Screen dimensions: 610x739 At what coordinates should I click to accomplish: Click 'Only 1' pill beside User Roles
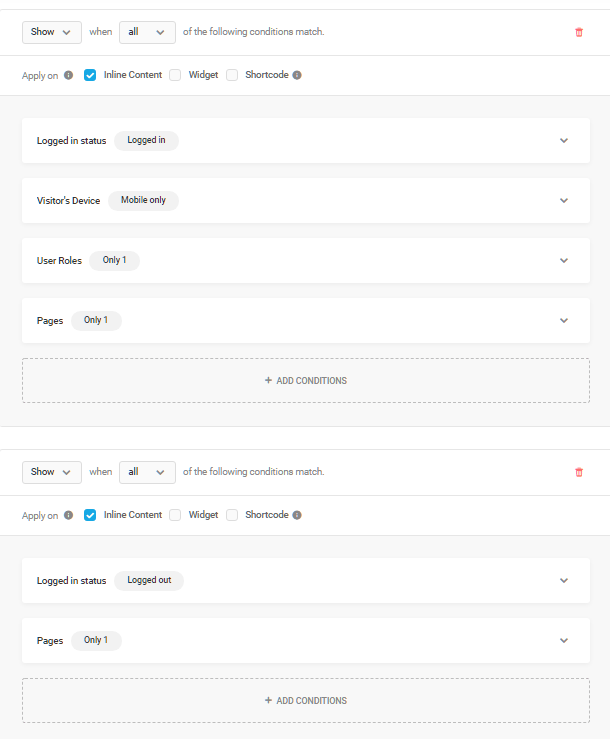[115, 260]
